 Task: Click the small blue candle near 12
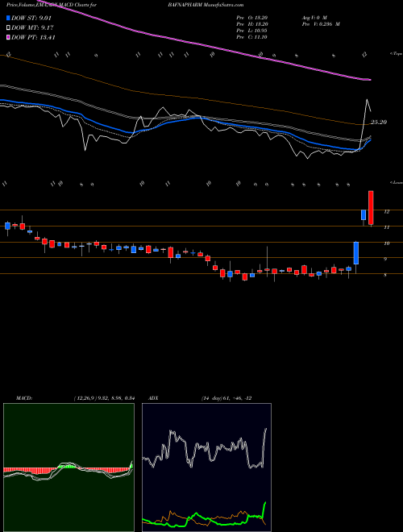364,214
